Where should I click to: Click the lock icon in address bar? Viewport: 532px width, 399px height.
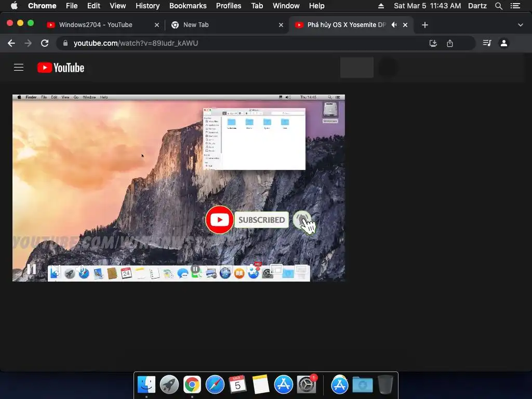pos(65,43)
